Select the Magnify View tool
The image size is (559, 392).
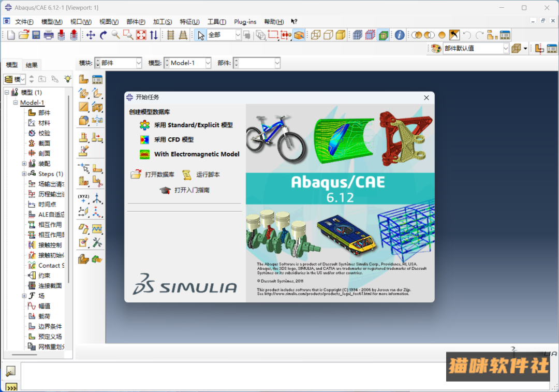[115, 35]
